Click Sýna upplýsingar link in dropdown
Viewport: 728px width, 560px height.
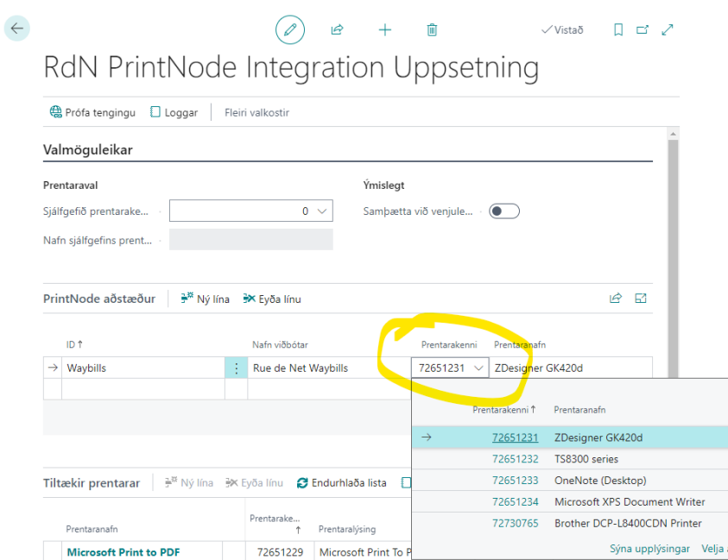pos(649,549)
